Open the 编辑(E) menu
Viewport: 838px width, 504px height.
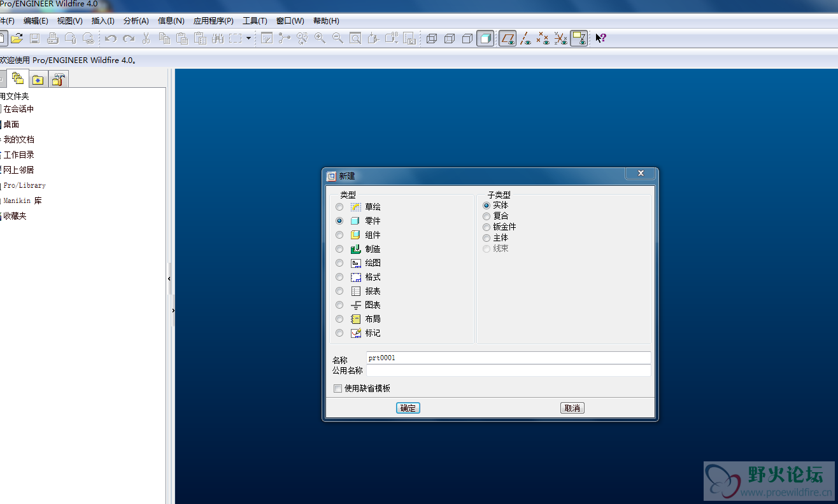click(36, 21)
